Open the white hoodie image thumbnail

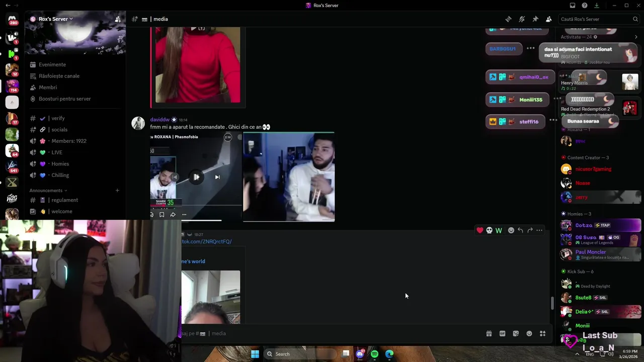pos(289,177)
